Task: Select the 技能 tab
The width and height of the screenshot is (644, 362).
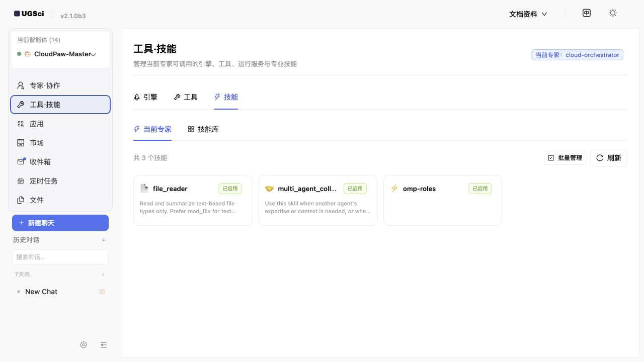Action: coord(226,97)
